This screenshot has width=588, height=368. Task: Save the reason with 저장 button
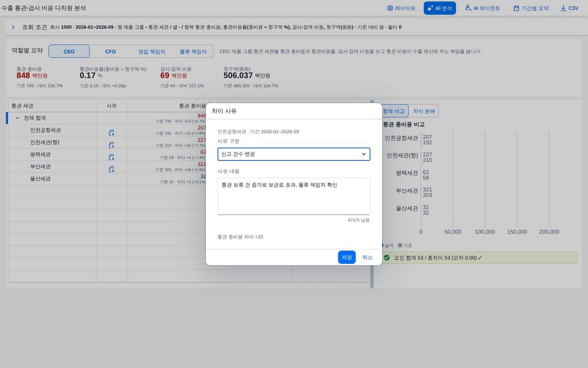(347, 257)
